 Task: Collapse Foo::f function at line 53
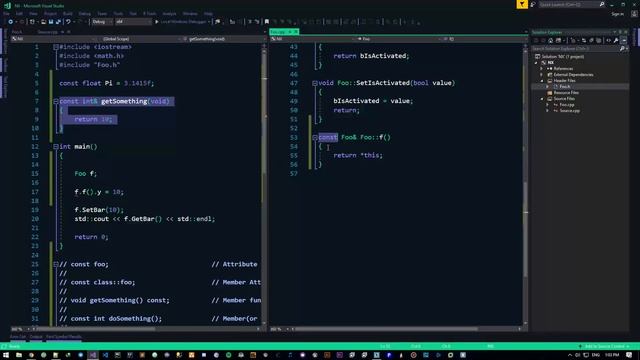click(x=315, y=138)
